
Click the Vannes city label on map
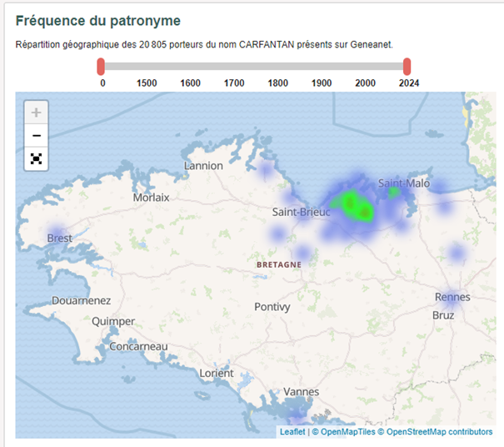tap(301, 391)
